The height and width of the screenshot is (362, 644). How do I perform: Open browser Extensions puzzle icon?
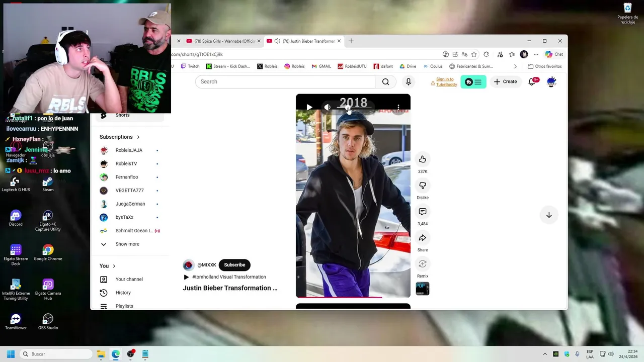486,54
